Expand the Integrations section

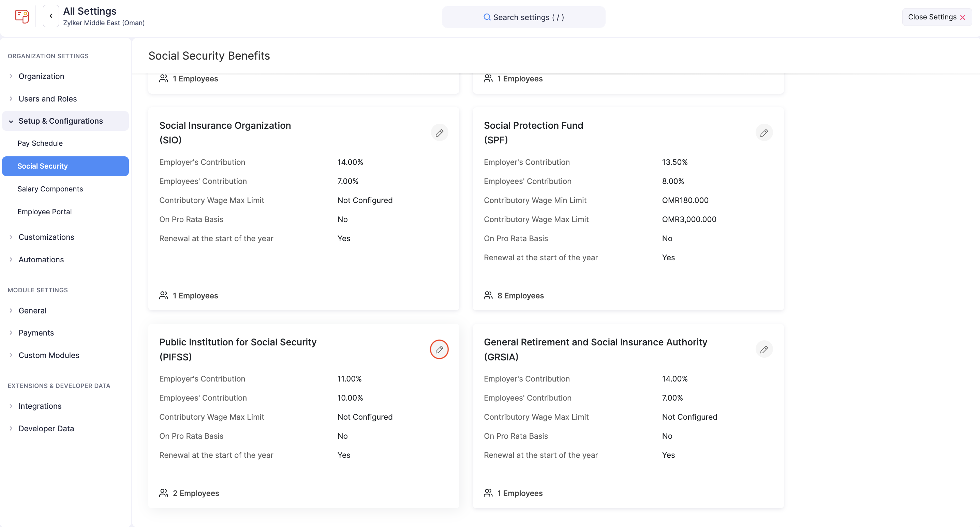40,406
